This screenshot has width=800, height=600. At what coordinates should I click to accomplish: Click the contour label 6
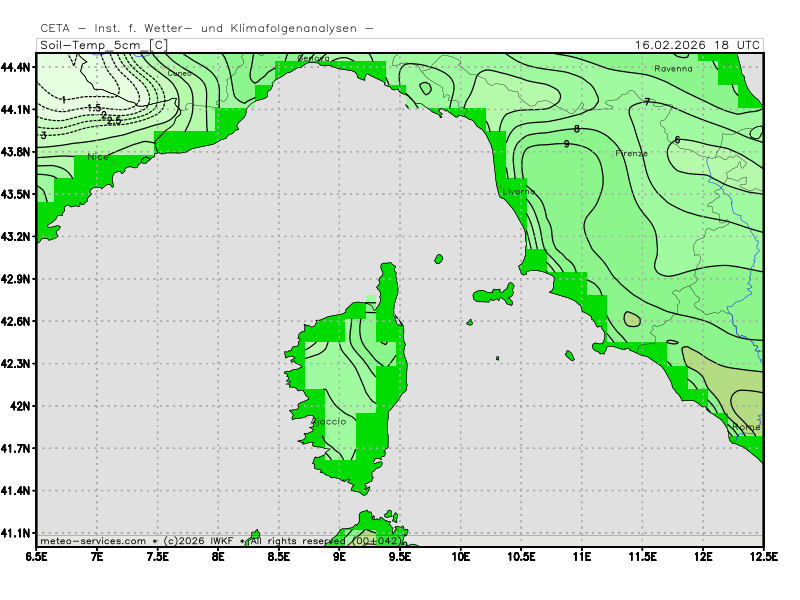[x=677, y=139]
